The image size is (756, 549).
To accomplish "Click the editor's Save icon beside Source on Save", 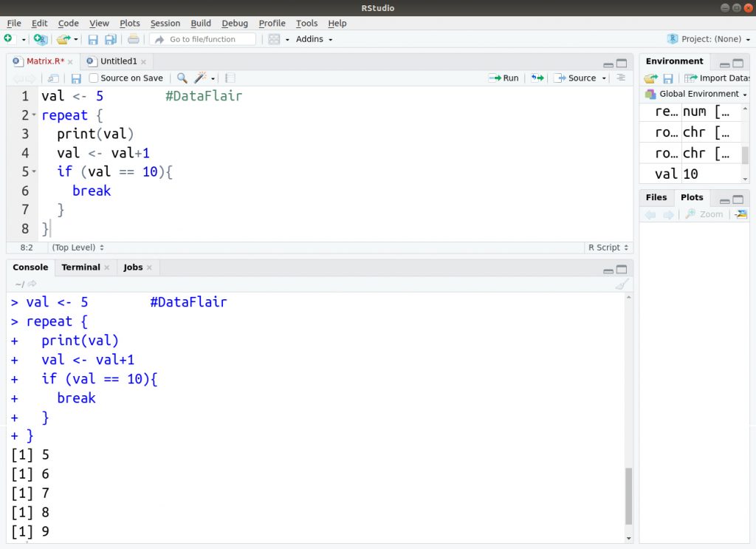I will pos(76,78).
